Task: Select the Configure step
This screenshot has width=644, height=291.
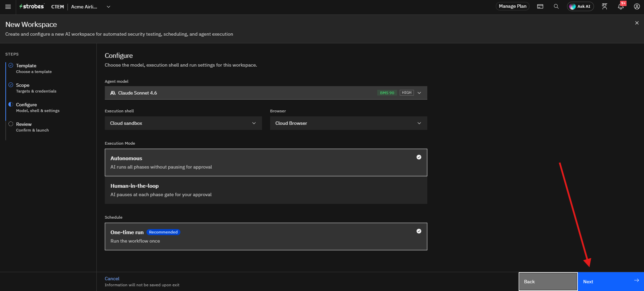Action: pyautogui.click(x=38, y=107)
